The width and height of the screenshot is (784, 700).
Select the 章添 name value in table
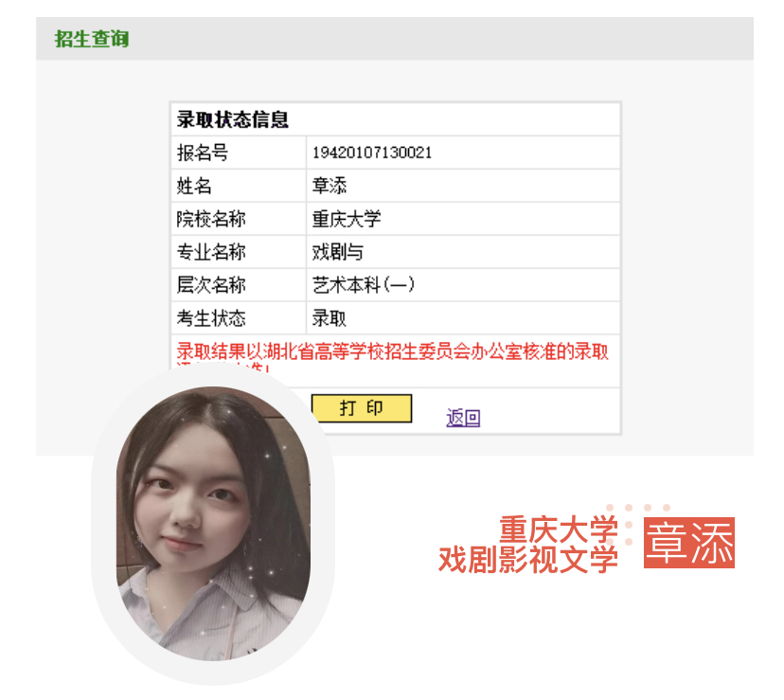[329, 186]
